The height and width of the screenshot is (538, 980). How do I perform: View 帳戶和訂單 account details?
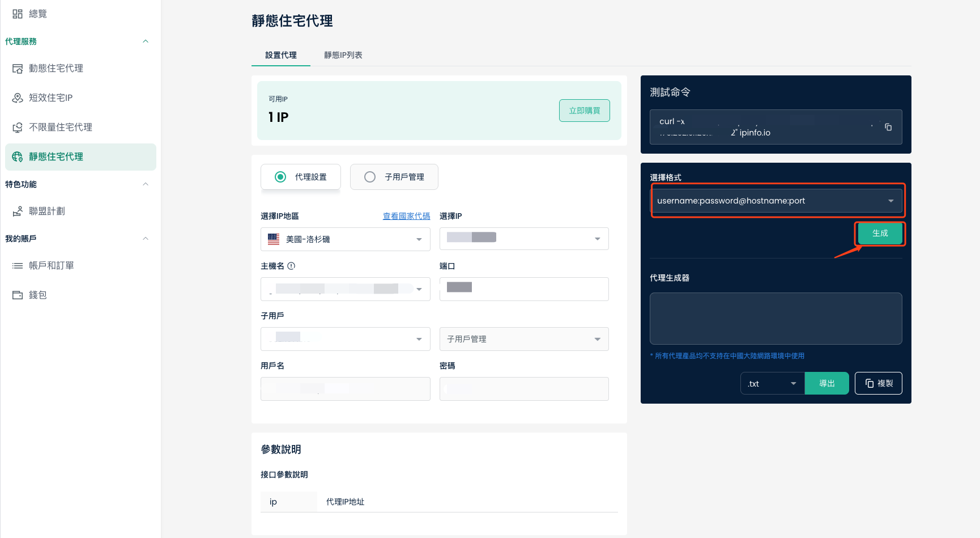(x=51, y=265)
